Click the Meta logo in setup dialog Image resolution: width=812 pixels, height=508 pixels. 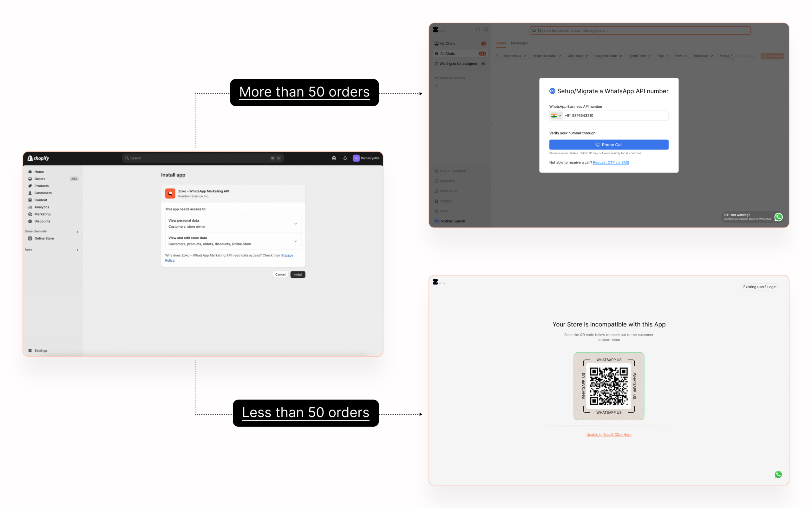(552, 91)
